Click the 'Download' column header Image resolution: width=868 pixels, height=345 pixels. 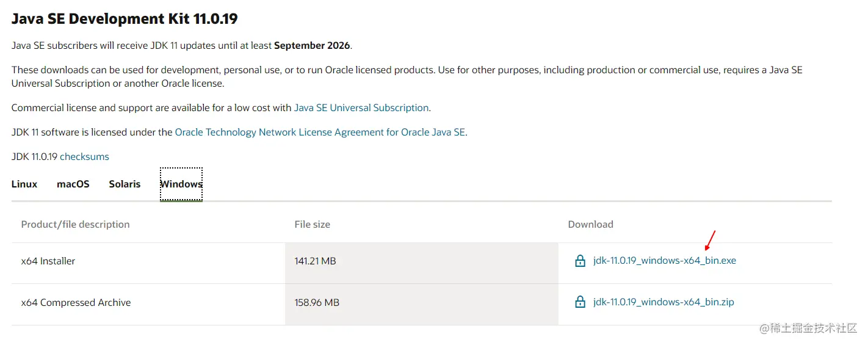(590, 224)
